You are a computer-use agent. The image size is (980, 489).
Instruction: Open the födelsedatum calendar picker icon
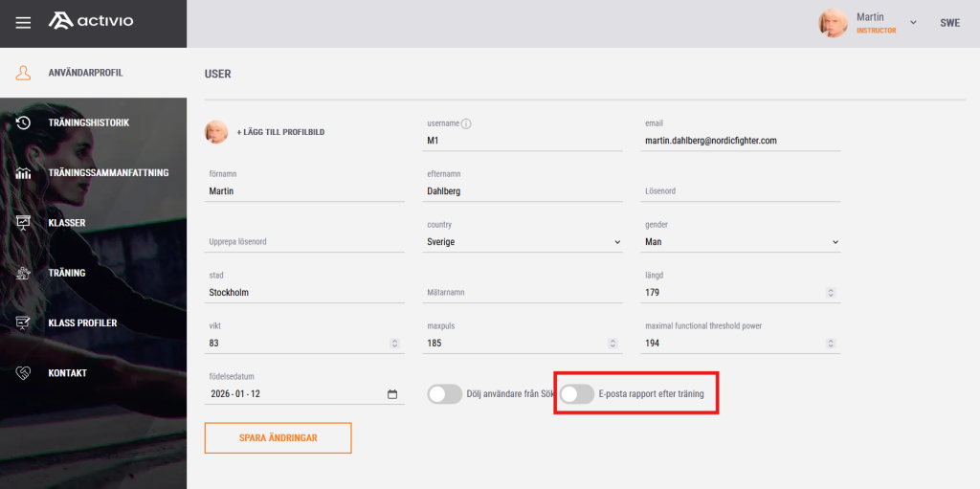pyautogui.click(x=392, y=394)
